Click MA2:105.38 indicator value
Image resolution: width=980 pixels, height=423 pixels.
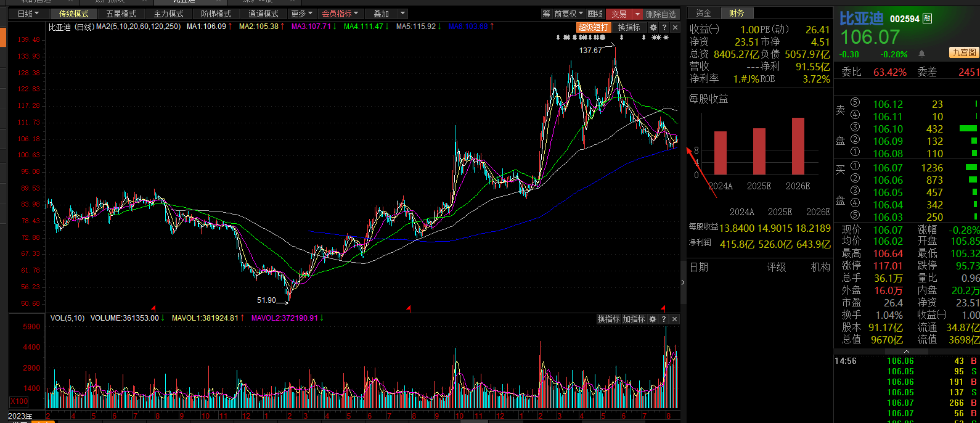click(262, 27)
